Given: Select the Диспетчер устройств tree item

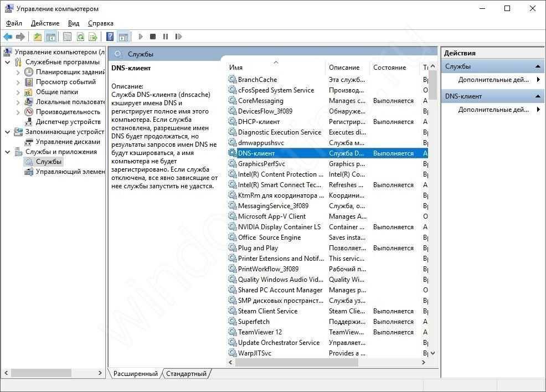Looking at the screenshot, I should pyautogui.click(x=68, y=122).
